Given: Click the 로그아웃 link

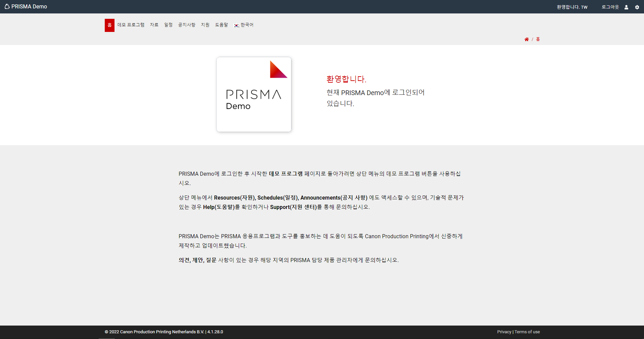Looking at the screenshot, I should [610, 7].
